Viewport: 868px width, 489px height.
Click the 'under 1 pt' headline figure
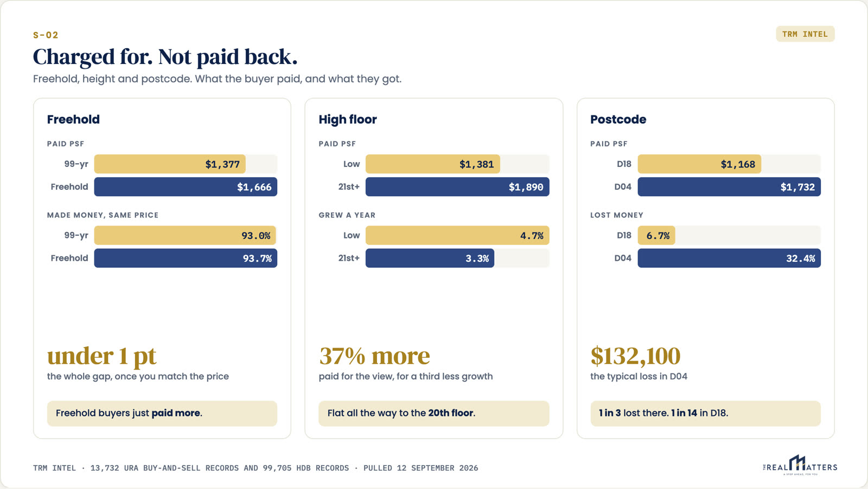coord(101,356)
